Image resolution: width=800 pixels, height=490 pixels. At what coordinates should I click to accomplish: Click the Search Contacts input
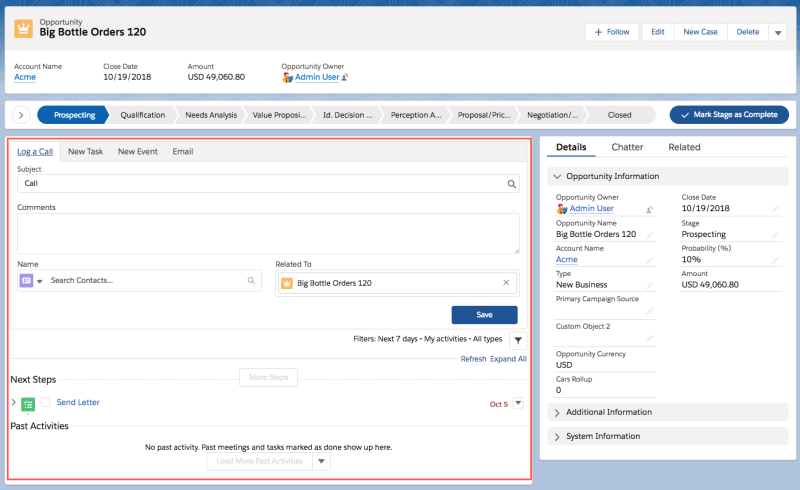point(148,280)
